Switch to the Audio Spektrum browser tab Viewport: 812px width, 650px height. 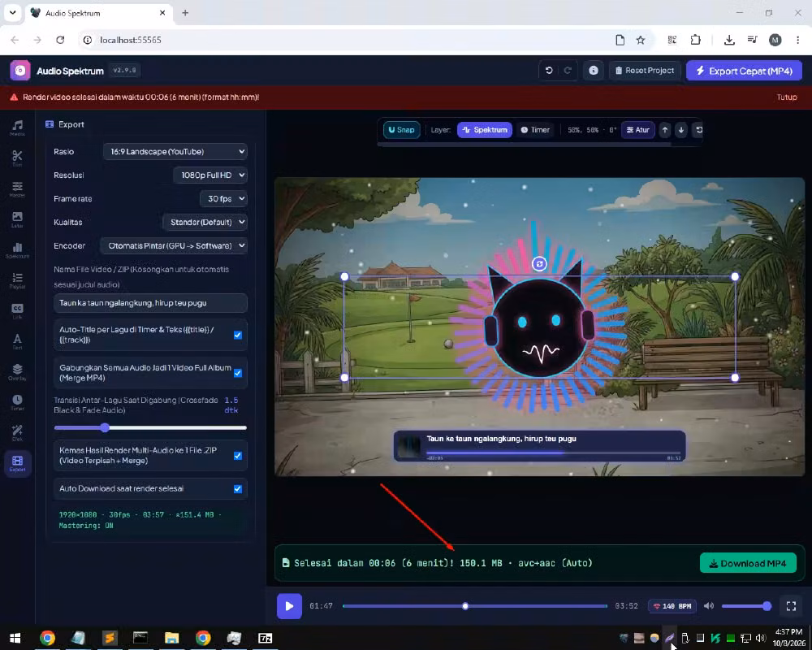pyautogui.click(x=98, y=13)
